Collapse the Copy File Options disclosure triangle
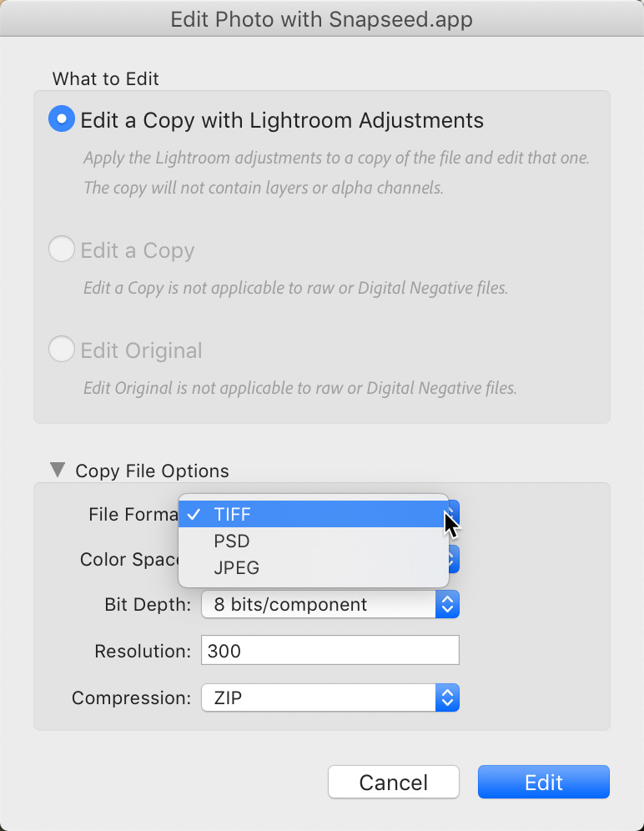This screenshot has width=644, height=831. tap(57, 470)
